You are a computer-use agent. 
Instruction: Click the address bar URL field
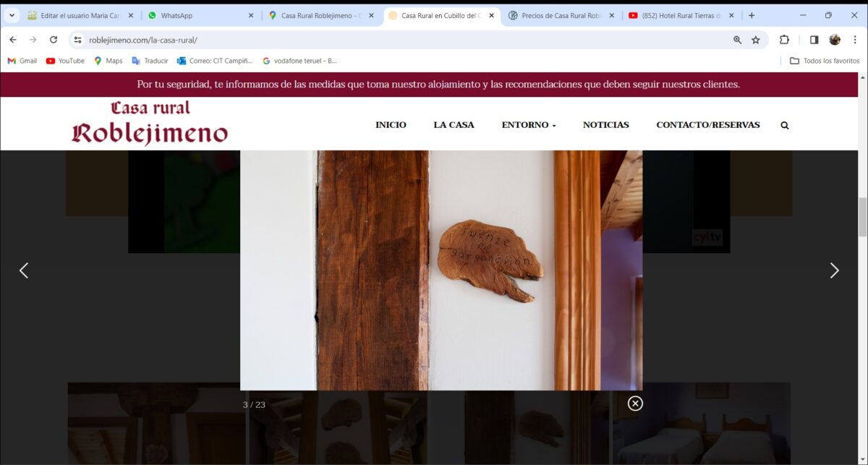[362, 40]
